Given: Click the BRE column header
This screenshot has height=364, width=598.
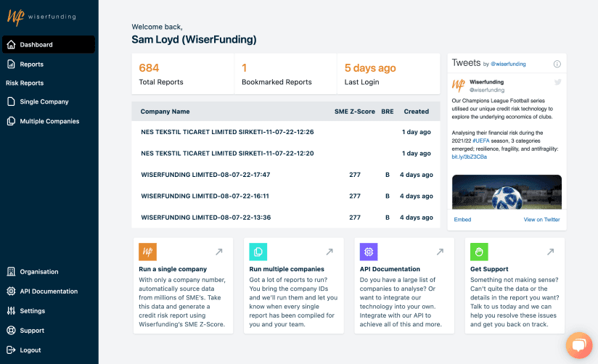Looking at the screenshot, I should 387,111.
